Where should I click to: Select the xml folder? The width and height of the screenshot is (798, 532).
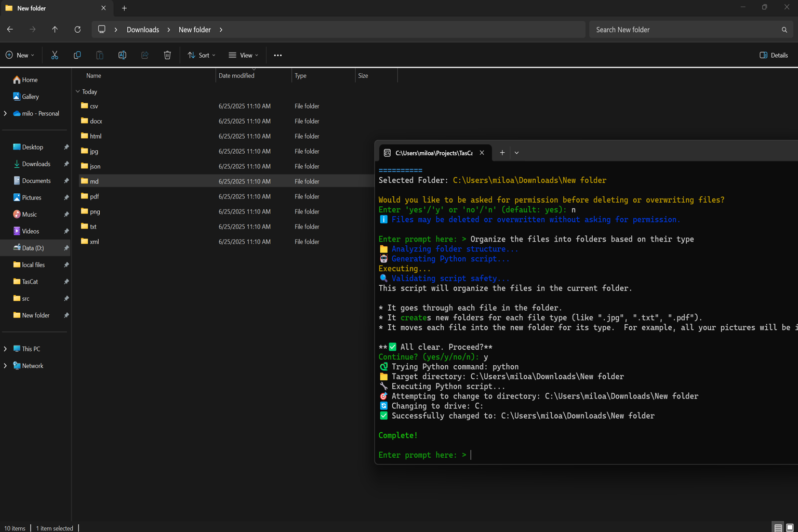(94, 242)
